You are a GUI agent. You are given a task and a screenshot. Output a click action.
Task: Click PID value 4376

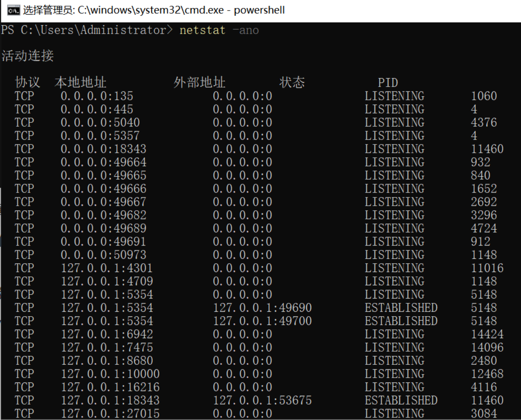483,122
